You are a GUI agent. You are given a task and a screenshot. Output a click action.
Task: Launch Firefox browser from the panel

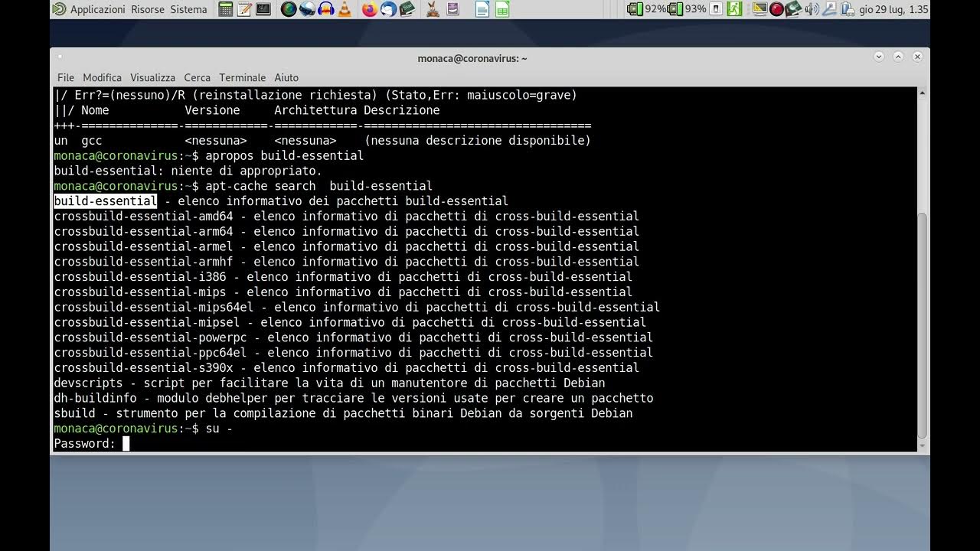coord(370,9)
